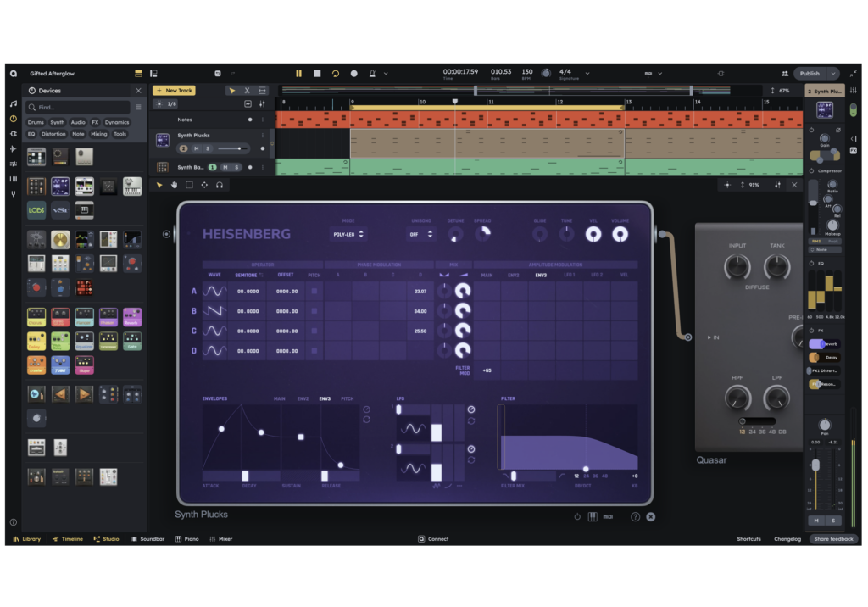Select operator A waveform cell
The height and width of the screenshot is (607, 868).
[214, 291]
